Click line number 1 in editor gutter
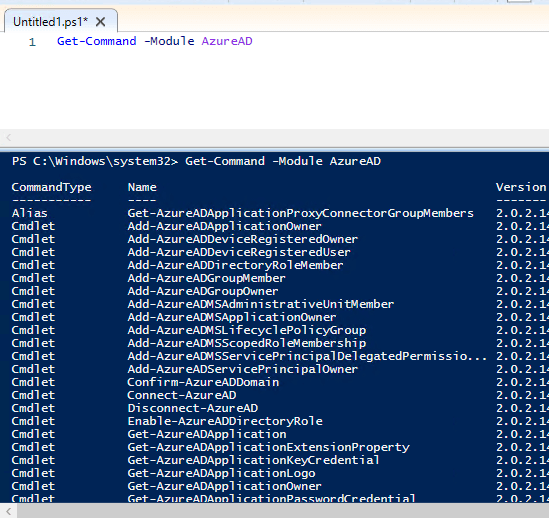 pos(32,42)
